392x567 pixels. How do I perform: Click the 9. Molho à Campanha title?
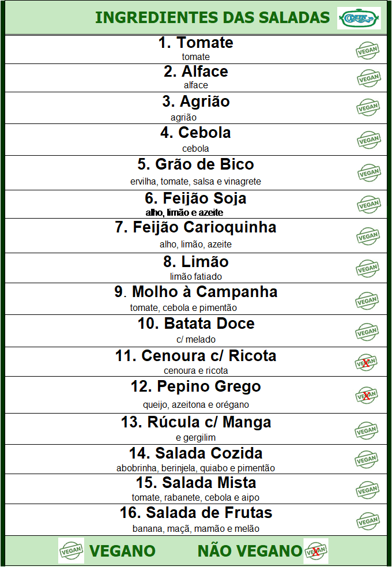pyautogui.click(x=196, y=291)
